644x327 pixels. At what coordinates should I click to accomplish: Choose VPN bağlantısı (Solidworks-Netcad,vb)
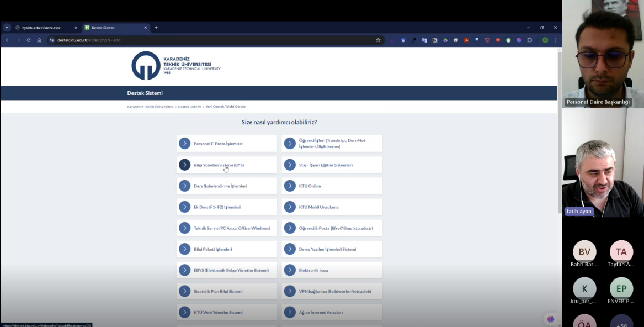coord(332,291)
